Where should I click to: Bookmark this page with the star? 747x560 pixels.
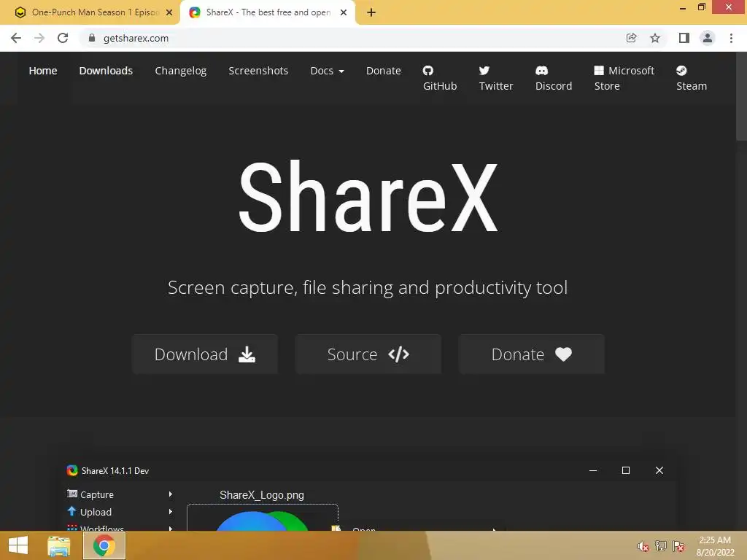pyautogui.click(x=655, y=38)
